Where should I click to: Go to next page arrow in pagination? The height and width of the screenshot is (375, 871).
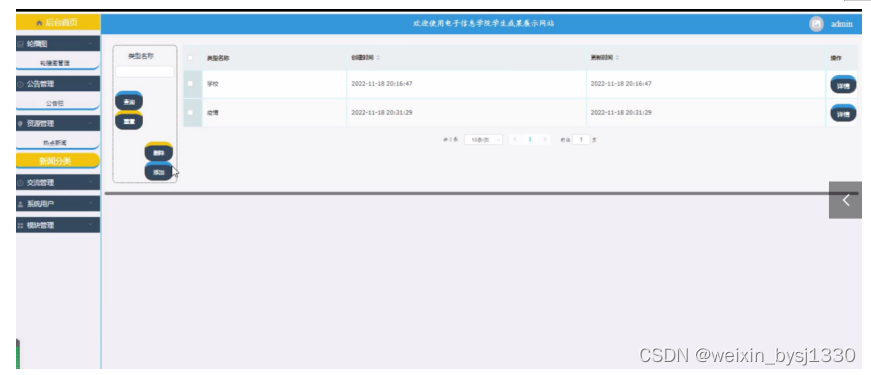point(545,139)
